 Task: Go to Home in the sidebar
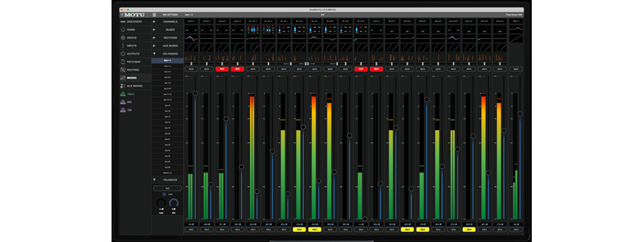pyautogui.click(x=135, y=30)
